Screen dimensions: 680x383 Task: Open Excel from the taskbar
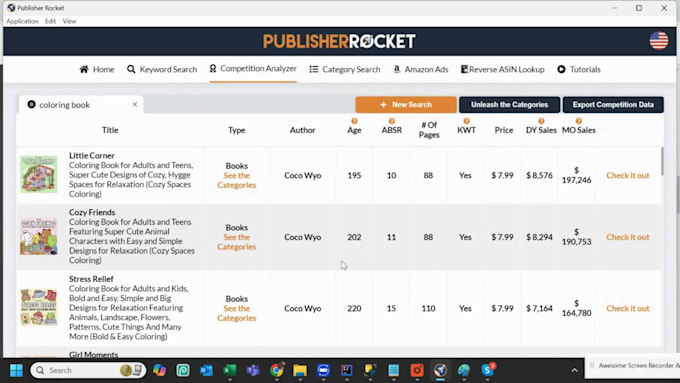click(x=229, y=370)
